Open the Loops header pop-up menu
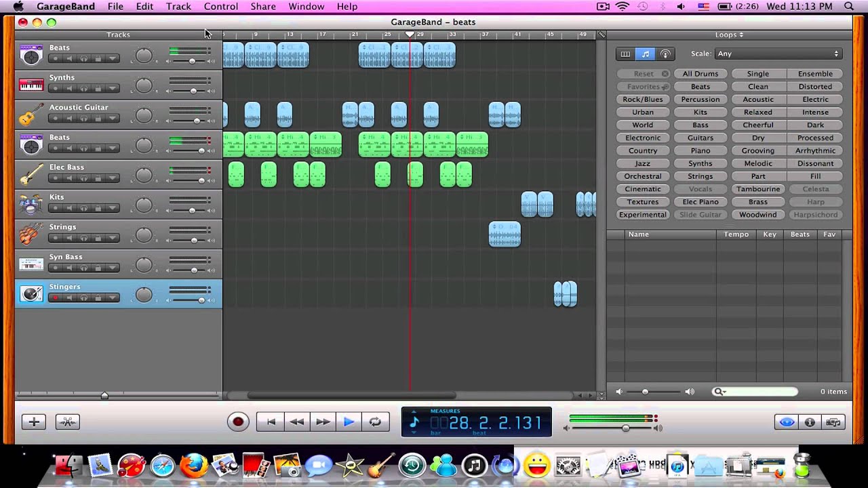This screenshot has width=868, height=488. tap(729, 35)
